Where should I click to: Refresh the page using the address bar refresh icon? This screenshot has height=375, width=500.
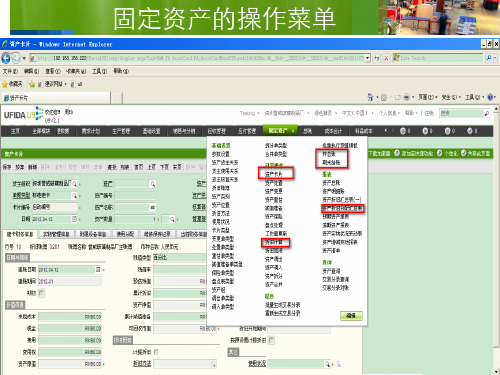point(377,58)
